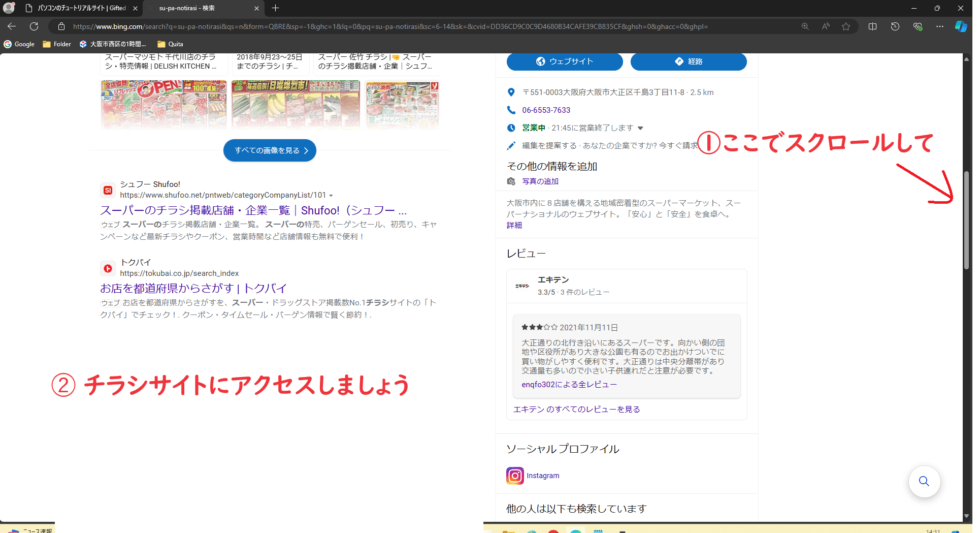Viewport: 980px width, 533px height.
Task: Open enqfo302による全レビュー link
Action: coord(569,385)
